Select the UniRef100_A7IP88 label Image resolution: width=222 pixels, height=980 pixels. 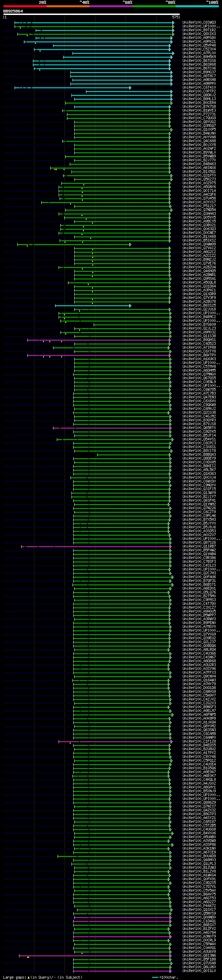click(199, 347)
